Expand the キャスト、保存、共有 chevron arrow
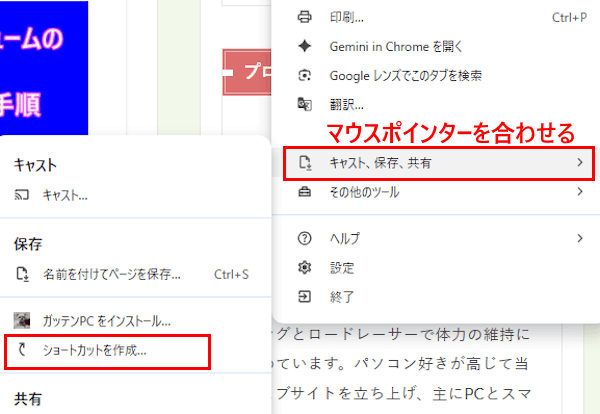This screenshot has height=414, width=600. pos(580,163)
